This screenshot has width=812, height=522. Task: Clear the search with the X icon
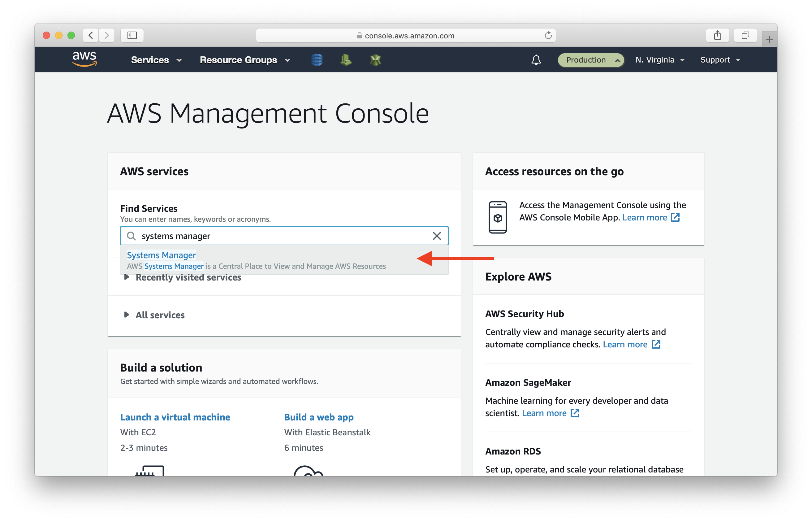point(437,236)
